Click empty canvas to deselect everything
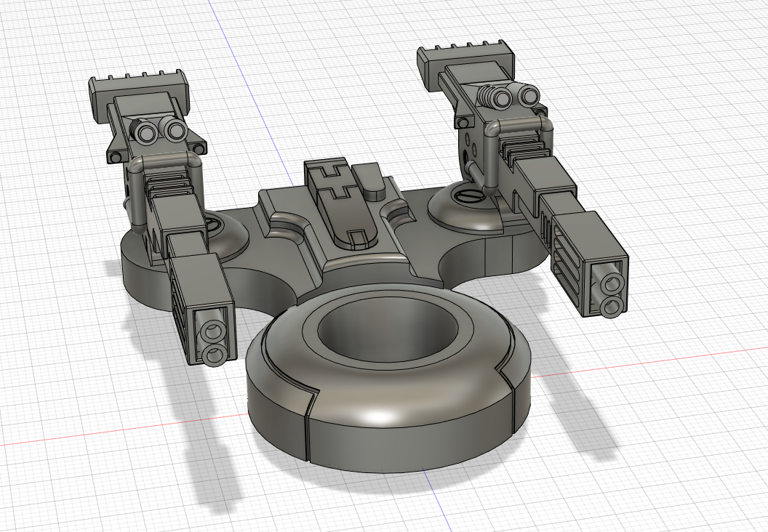Image resolution: width=768 pixels, height=532 pixels. 691,472
